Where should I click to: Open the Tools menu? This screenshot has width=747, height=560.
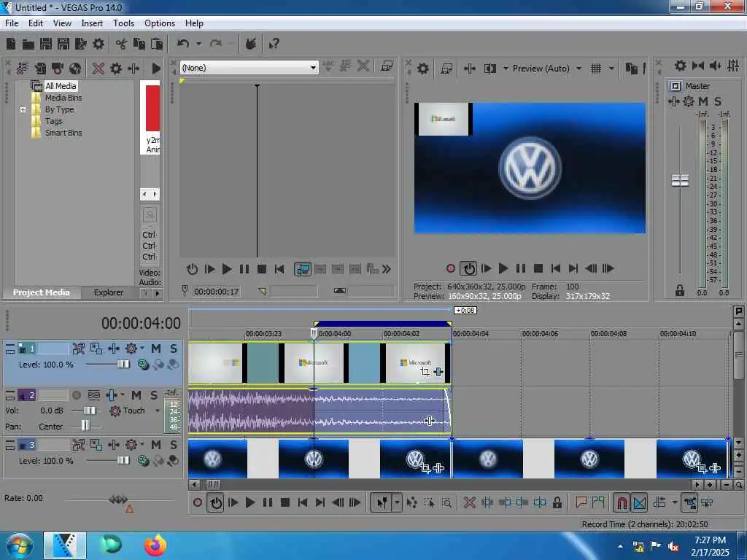tap(123, 23)
